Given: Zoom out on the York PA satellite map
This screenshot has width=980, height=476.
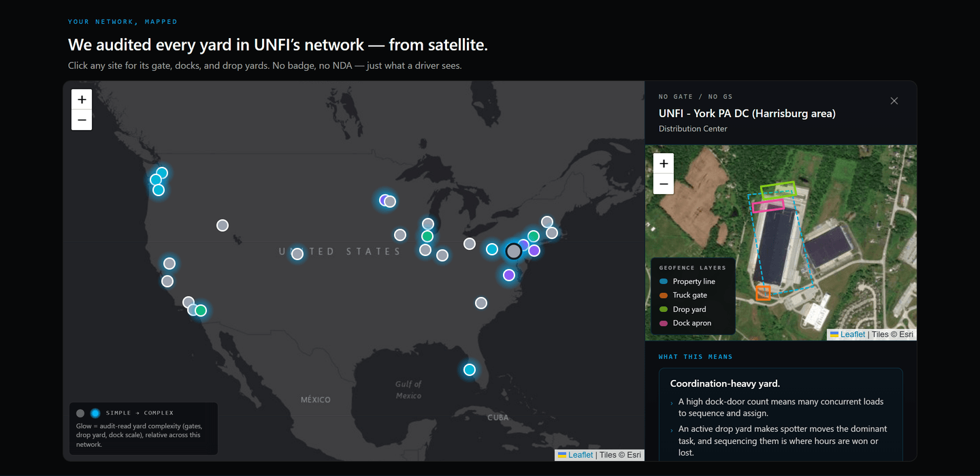Looking at the screenshot, I should [664, 184].
